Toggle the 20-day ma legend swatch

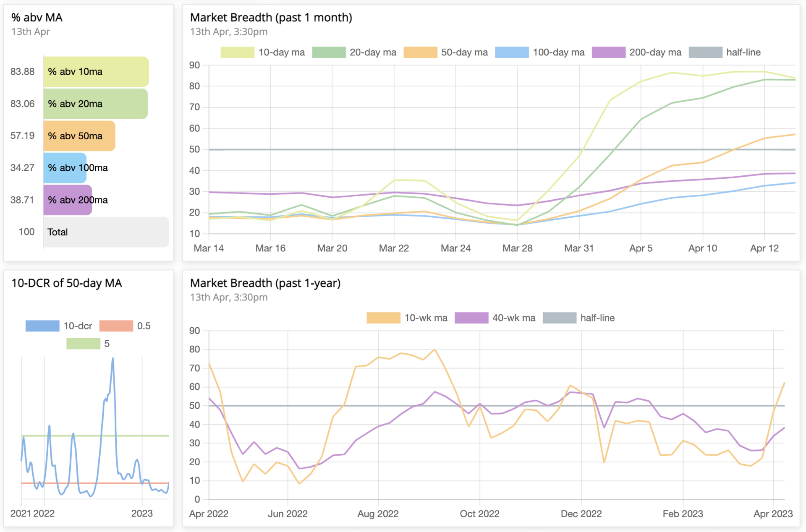coord(329,52)
